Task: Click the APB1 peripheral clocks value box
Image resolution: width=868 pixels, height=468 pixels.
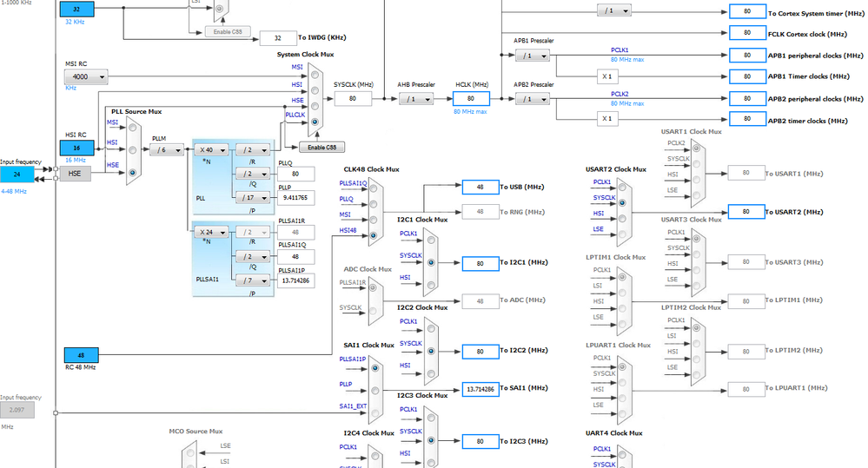Action: (x=747, y=55)
